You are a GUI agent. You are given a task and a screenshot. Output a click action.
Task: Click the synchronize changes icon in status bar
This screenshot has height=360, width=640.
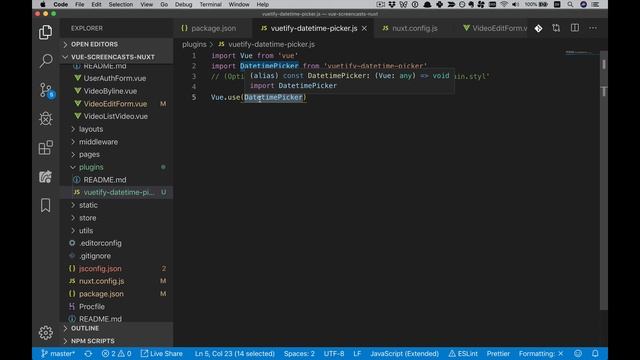pos(88,353)
